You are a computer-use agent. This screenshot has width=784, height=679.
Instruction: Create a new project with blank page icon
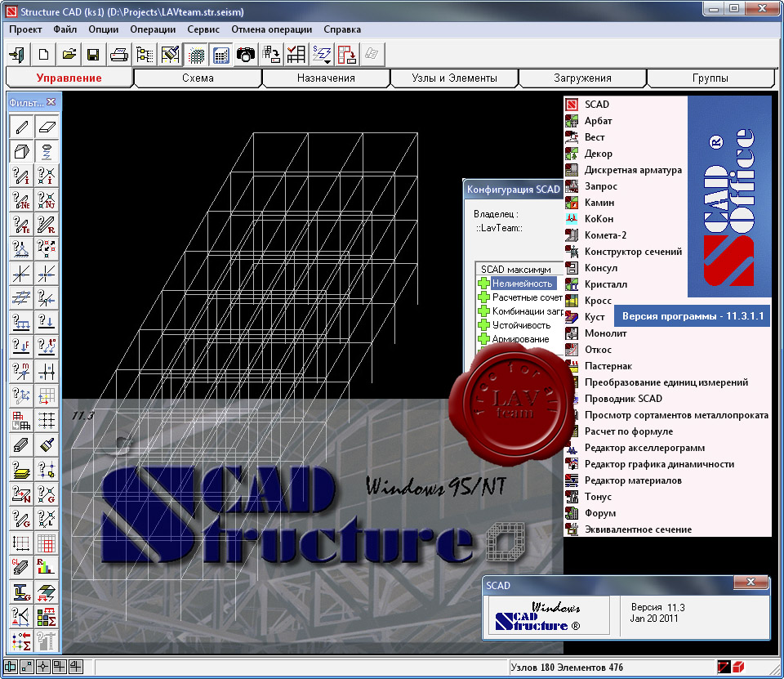(x=43, y=54)
